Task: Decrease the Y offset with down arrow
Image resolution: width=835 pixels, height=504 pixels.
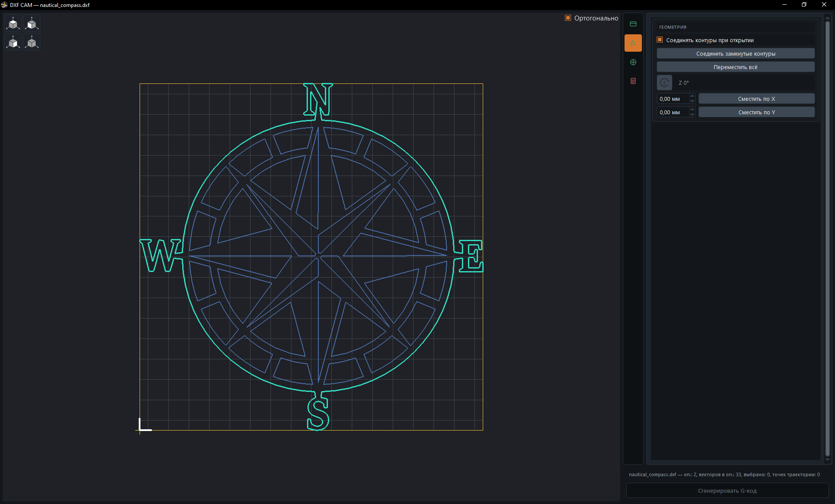Action: click(x=692, y=115)
